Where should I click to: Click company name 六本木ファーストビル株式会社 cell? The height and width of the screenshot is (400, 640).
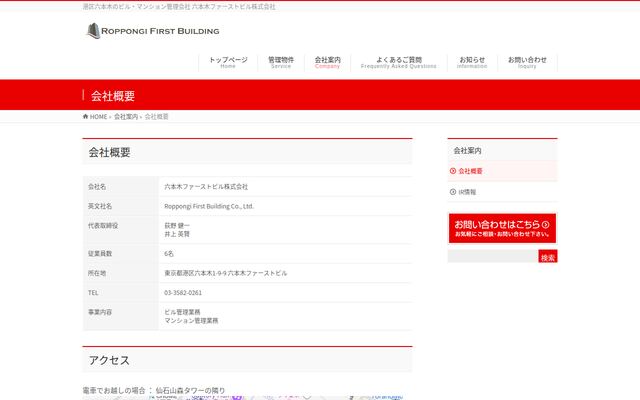206,187
